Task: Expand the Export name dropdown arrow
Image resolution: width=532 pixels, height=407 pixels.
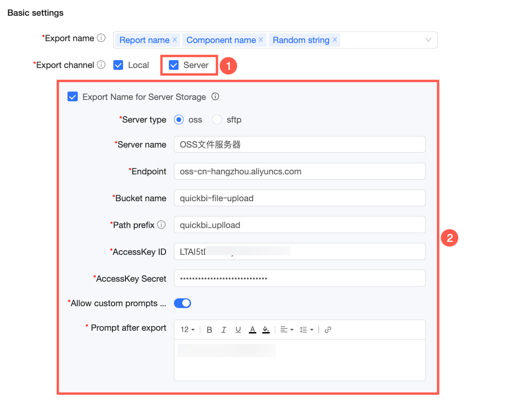Action: pos(428,40)
